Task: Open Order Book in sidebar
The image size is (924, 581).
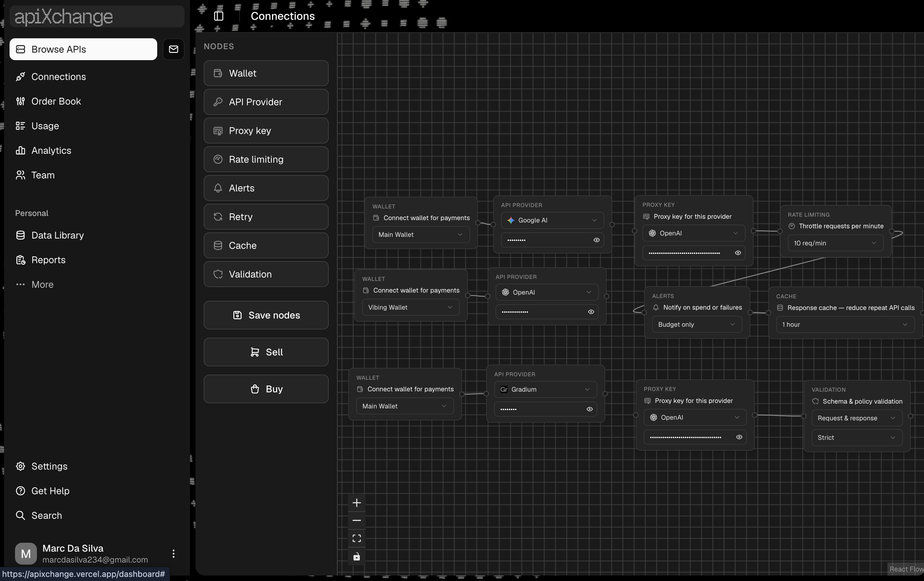Action: coord(56,101)
